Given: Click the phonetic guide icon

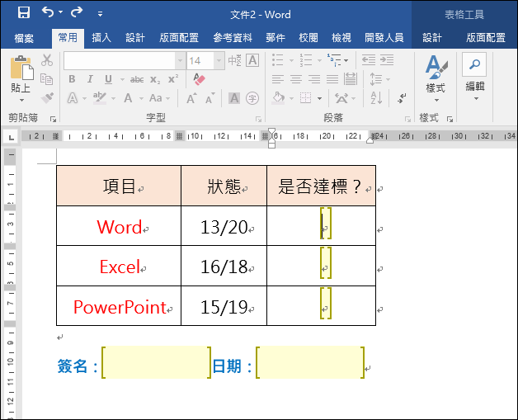Looking at the screenshot, I should coord(234,60).
